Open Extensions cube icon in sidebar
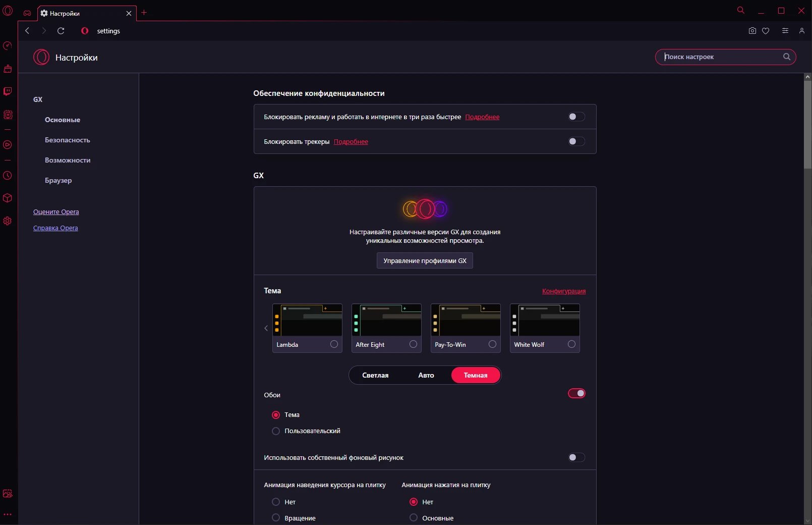This screenshot has width=812, height=525. tap(8, 198)
